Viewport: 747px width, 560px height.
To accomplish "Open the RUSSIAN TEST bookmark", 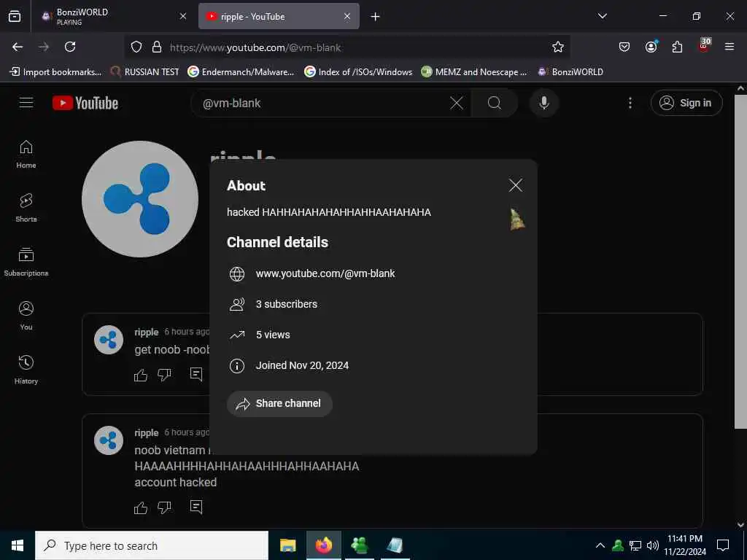I will (x=145, y=72).
